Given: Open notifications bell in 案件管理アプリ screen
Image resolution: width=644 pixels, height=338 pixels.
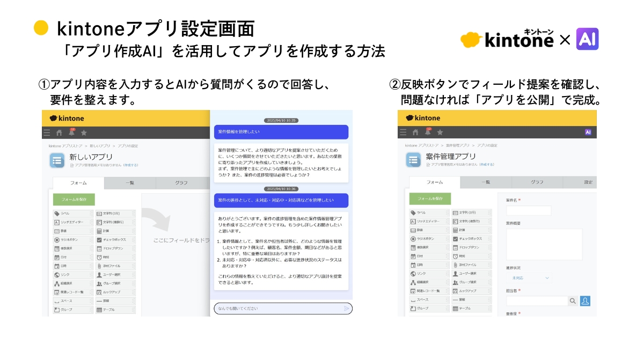Looking at the screenshot, I should tap(427, 132).
